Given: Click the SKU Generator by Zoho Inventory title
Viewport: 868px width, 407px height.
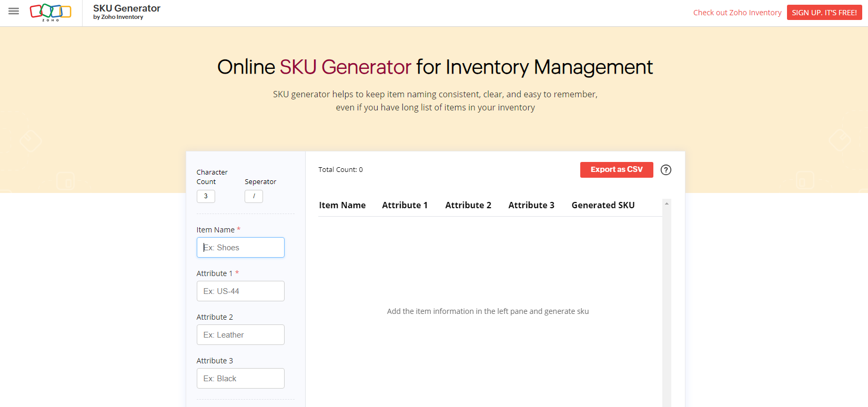Looking at the screenshot, I should [126, 12].
